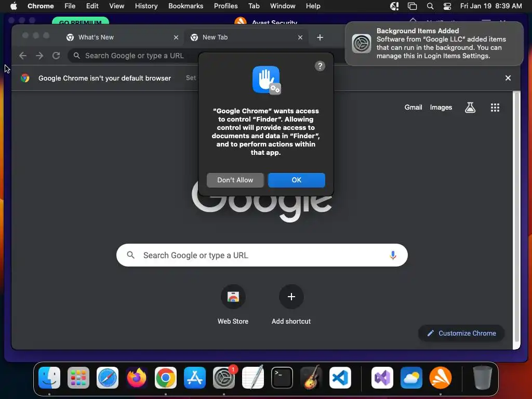Open the Edit menu
Viewport: 532px width, 399px height.
[x=92, y=6]
